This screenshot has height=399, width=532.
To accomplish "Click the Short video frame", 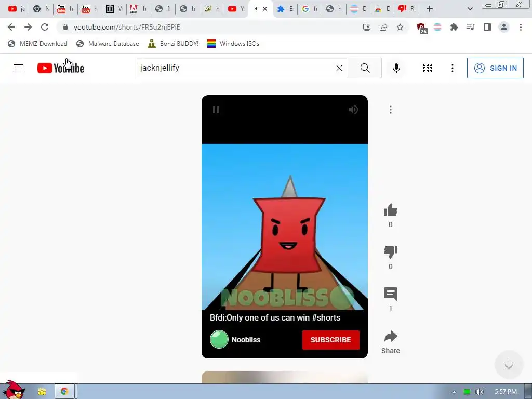I will pyautogui.click(x=285, y=227).
